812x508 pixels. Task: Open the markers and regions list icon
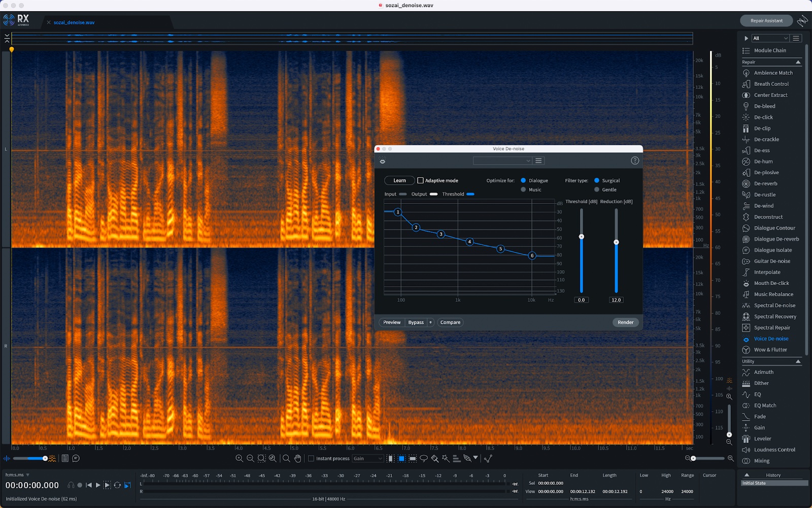[65, 458]
